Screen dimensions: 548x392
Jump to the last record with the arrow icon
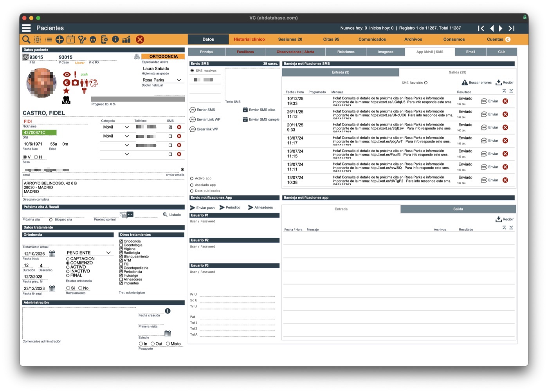511,28
